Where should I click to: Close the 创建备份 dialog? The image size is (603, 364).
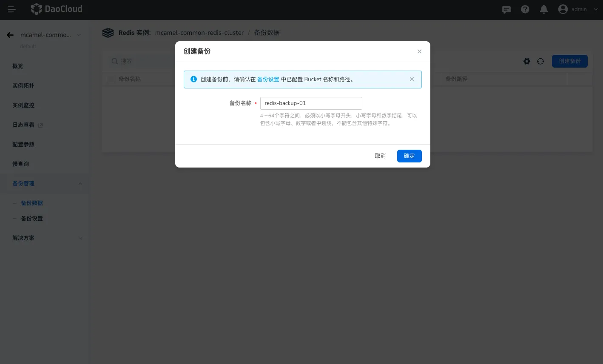coord(419,51)
